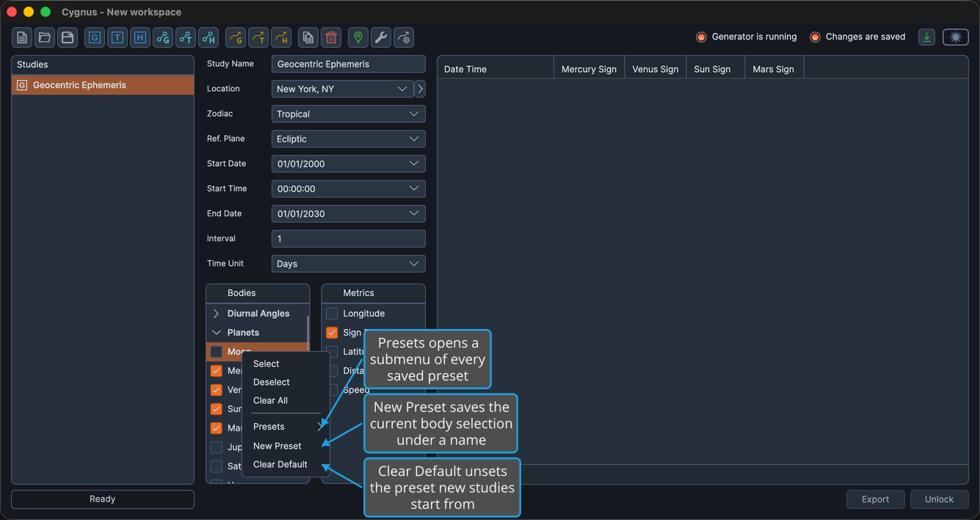Click the Mercury Sign column header

pyautogui.click(x=589, y=68)
